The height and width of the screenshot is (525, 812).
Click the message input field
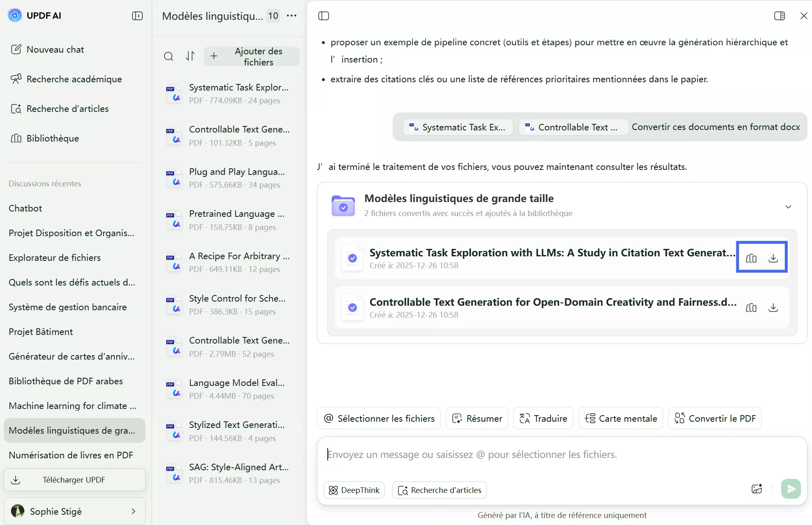click(x=534, y=455)
